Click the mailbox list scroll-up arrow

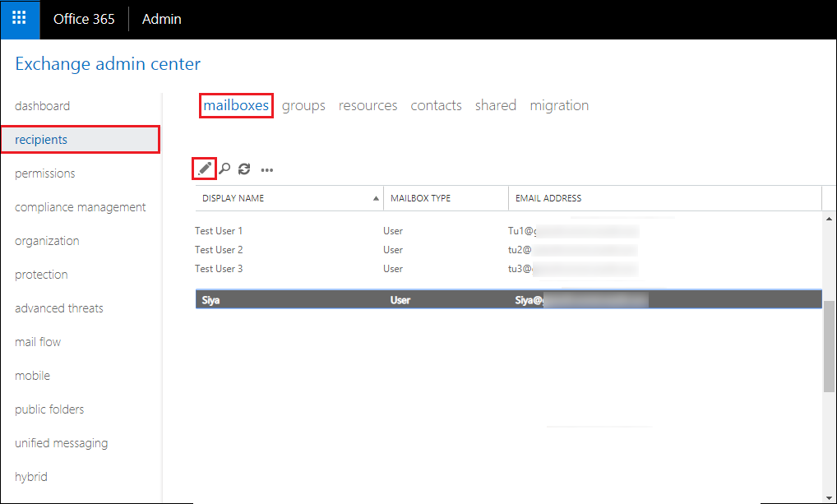829,219
